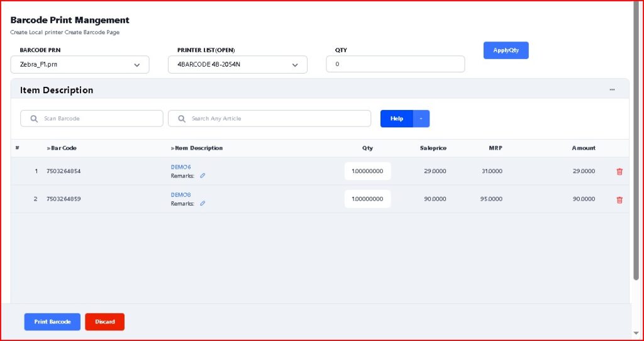Click the Print Barcode button
The height and width of the screenshot is (341, 644).
52,321
